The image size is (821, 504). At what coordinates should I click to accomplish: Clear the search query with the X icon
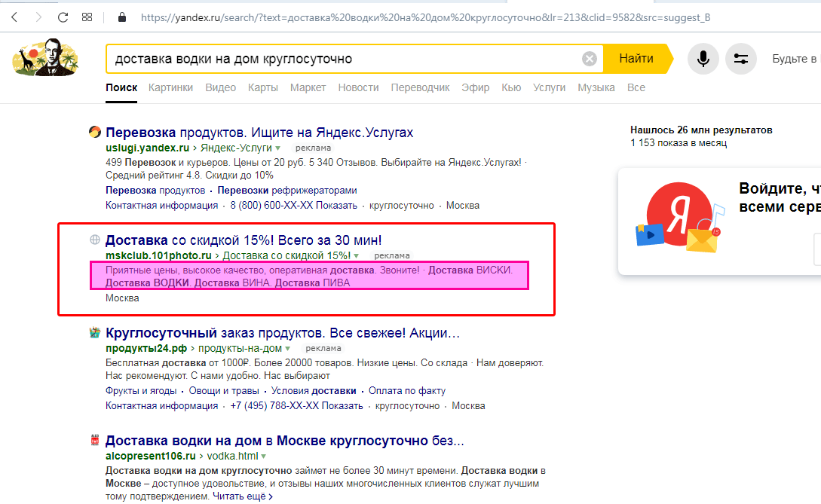(x=589, y=59)
